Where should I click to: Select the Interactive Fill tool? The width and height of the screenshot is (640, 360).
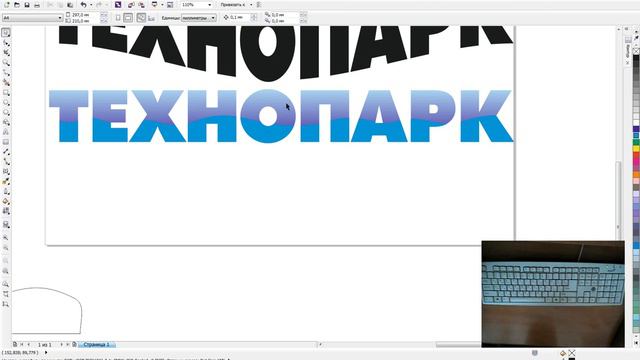[6, 211]
